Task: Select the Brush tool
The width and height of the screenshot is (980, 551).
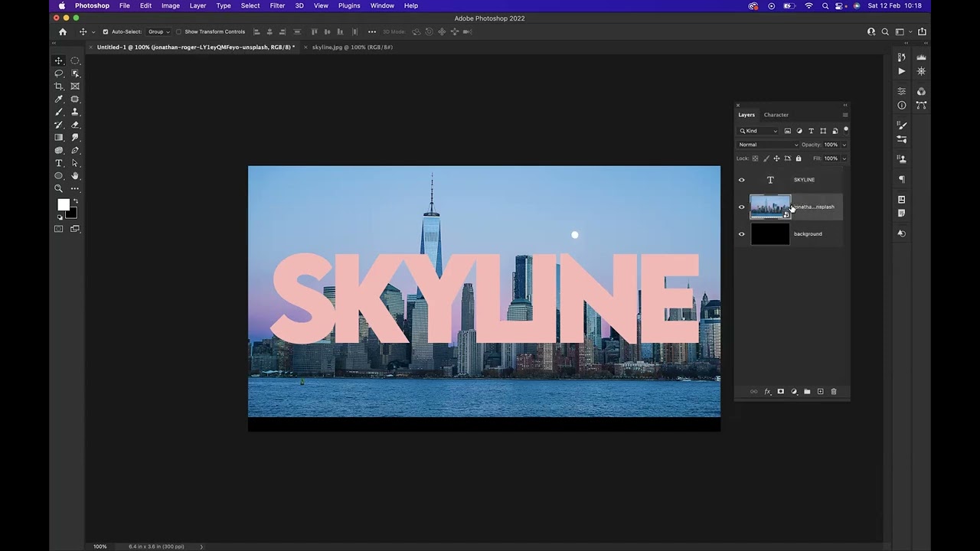Action: click(58, 112)
